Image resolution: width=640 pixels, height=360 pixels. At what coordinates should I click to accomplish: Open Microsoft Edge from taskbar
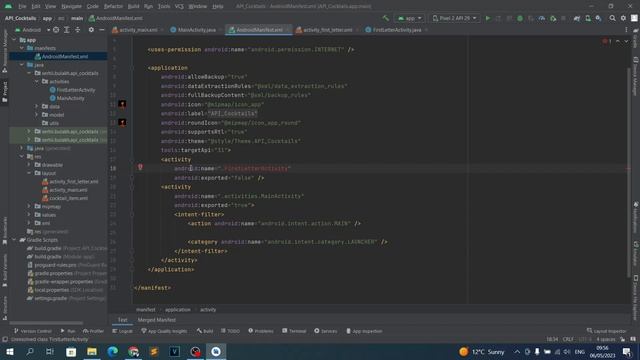pyautogui.click(x=113, y=351)
